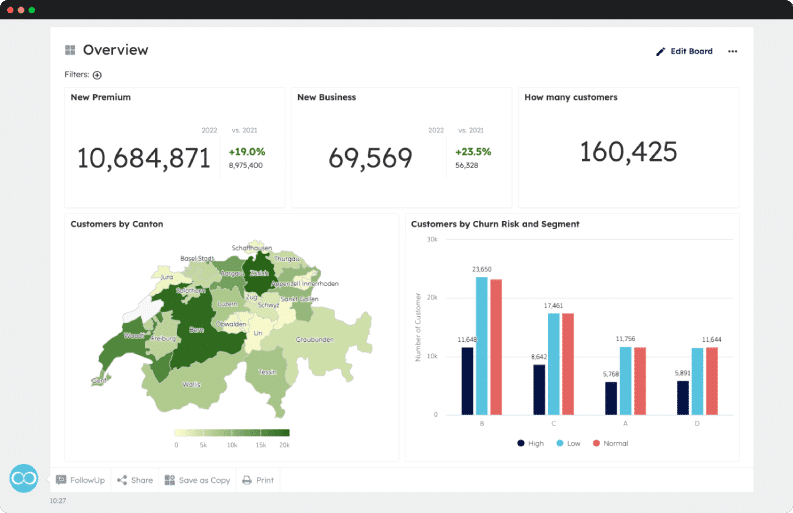Click the Normal bar for segment D
The height and width of the screenshot is (513, 793).
click(x=712, y=381)
